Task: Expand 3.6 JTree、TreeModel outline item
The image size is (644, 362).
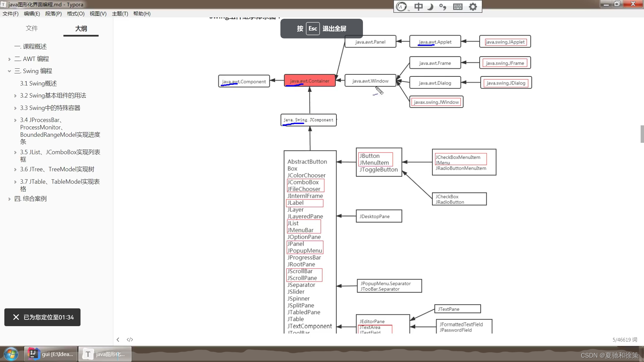Action: coord(15,170)
